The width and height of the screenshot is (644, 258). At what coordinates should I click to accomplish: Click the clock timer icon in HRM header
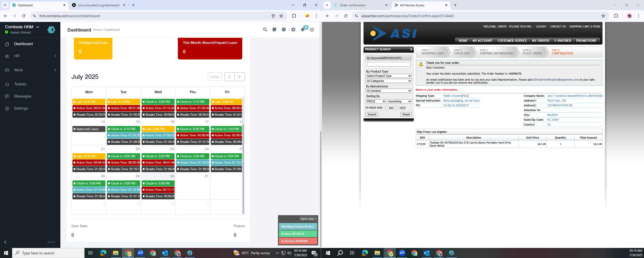[x=284, y=29]
